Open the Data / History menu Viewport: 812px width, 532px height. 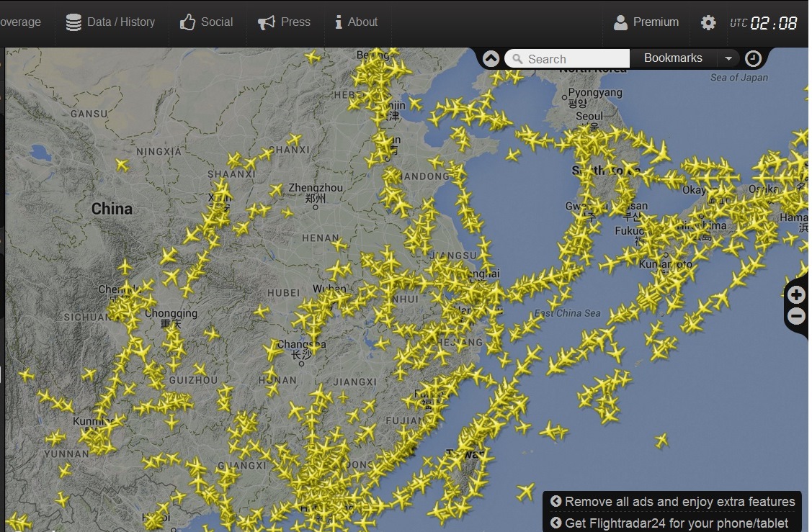click(x=111, y=22)
